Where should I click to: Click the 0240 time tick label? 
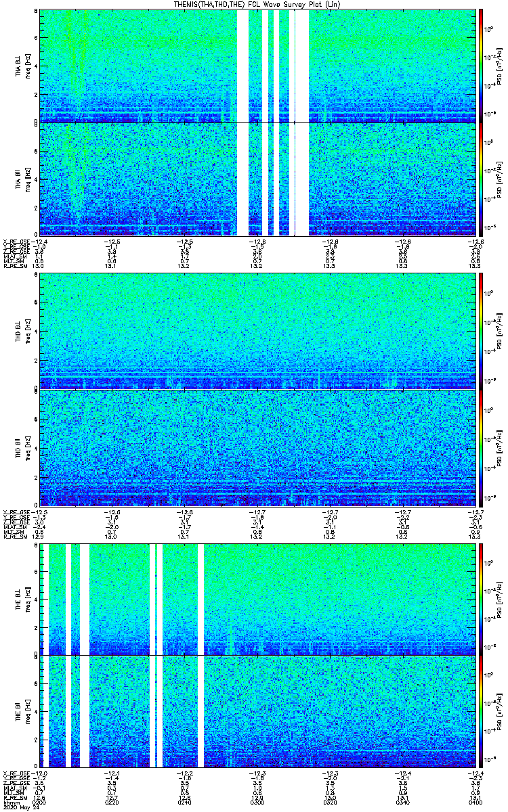click(x=185, y=803)
